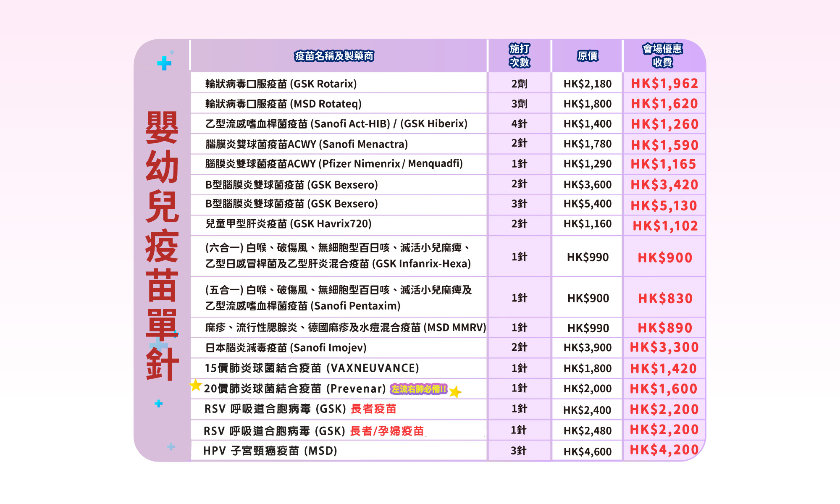840x504 pixels.
Task: Click the 2劑 dose count for GSK Rotarix
Action: [x=520, y=84]
